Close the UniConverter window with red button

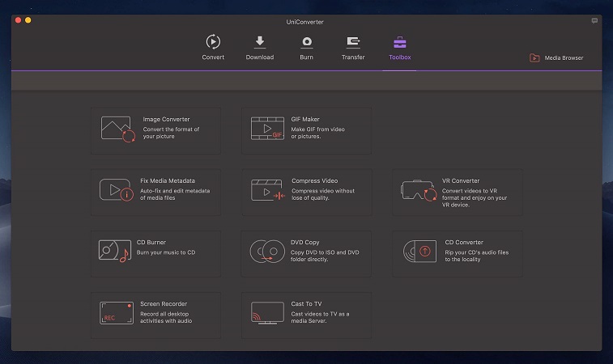(18, 20)
